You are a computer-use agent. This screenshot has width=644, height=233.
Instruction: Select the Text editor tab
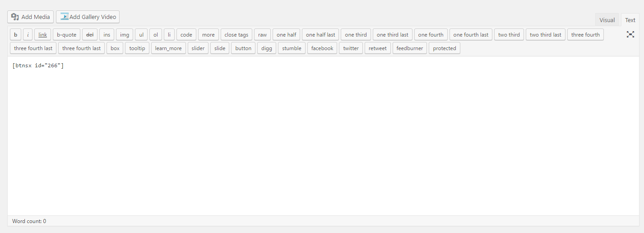(x=630, y=20)
